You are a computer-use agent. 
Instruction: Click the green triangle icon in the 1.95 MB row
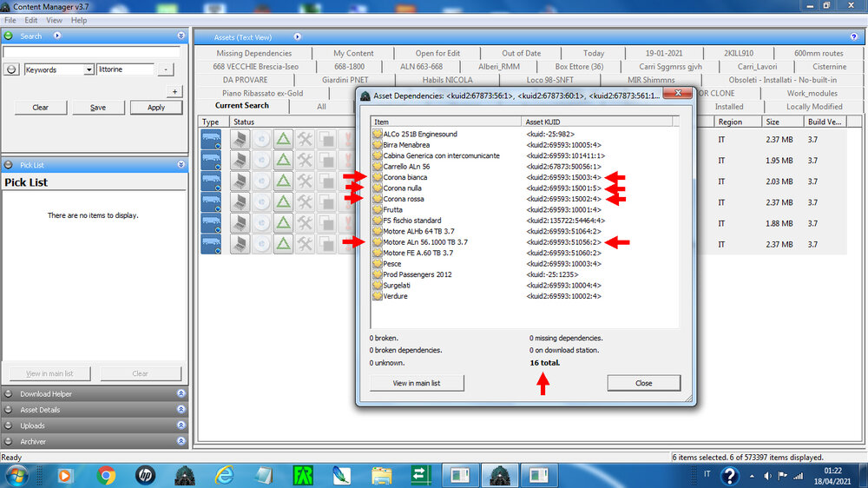pos(283,160)
